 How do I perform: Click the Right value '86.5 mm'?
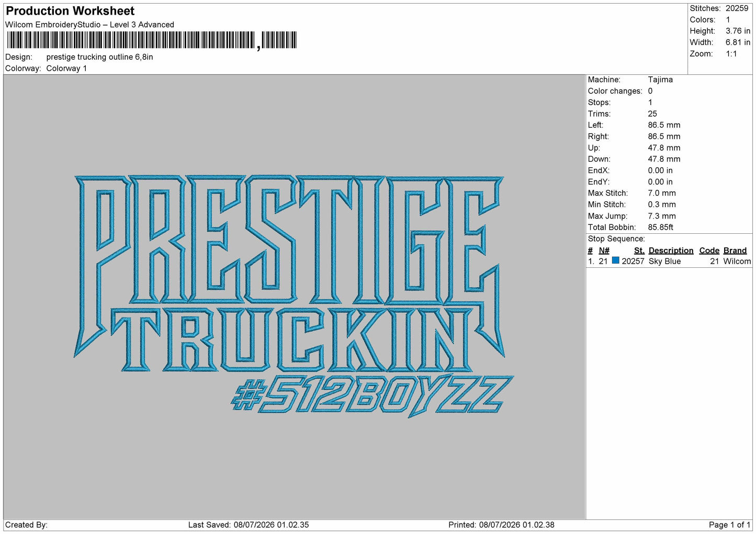[x=664, y=137]
